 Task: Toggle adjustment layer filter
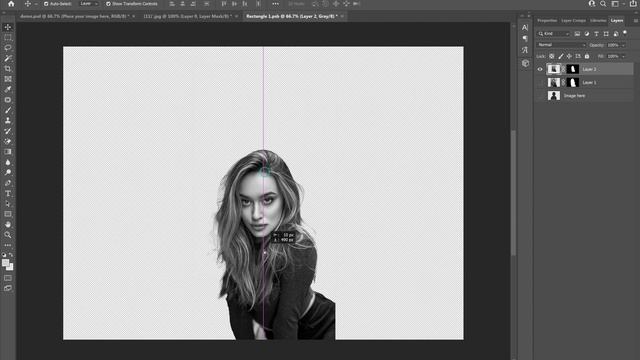587,33
